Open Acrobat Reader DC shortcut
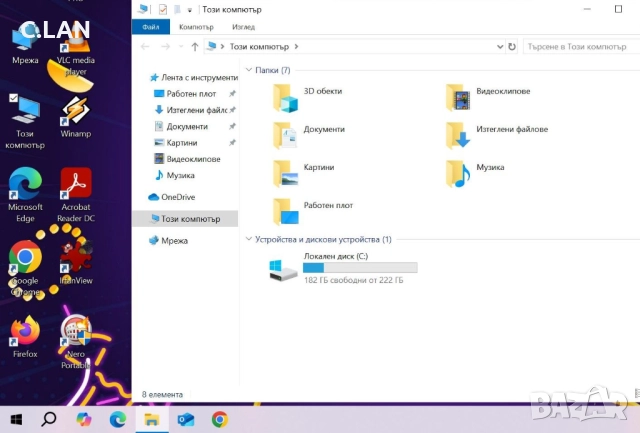The image size is (640, 433). pos(76,195)
